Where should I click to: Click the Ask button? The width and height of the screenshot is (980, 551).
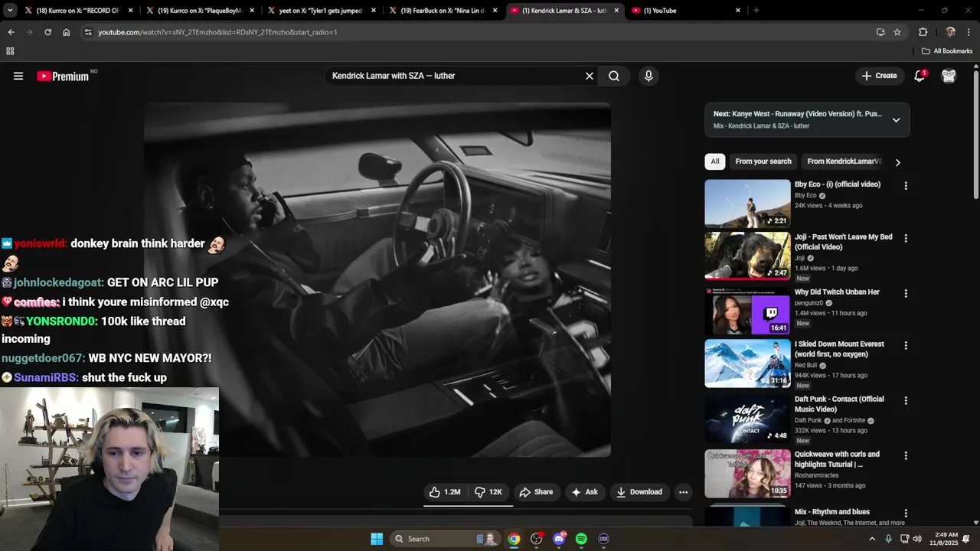pos(584,492)
